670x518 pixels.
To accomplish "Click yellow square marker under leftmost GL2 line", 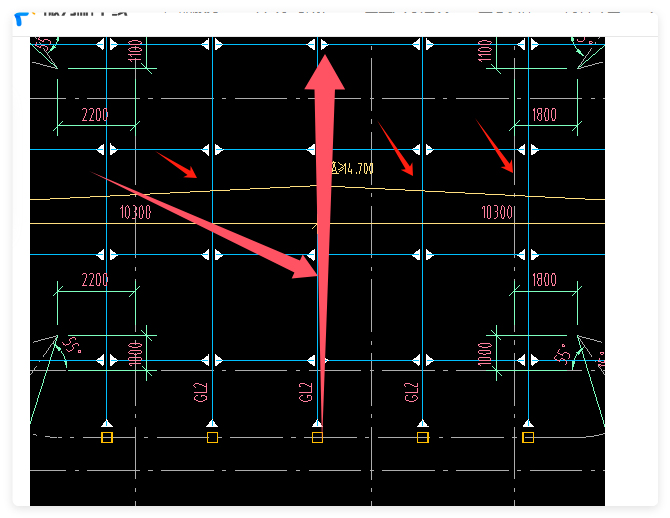I will pos(212,437).
